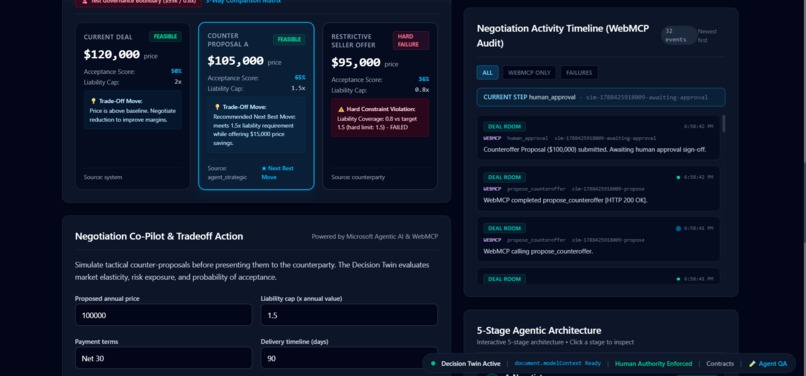Click the star icon beside Next Best Move
The height and width of the screenshot is (376, 806).
pyautogui.click(x=264, y=168)
